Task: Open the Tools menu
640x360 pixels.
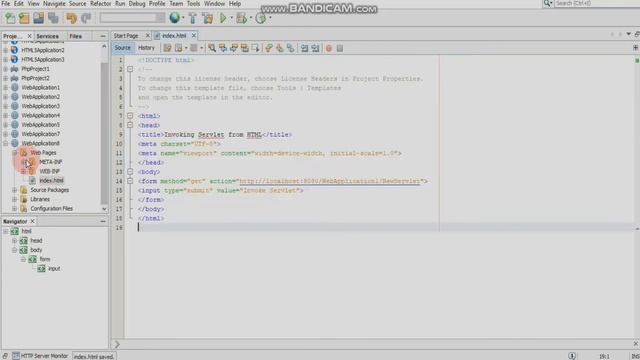Action: click(x=193, y=4)
